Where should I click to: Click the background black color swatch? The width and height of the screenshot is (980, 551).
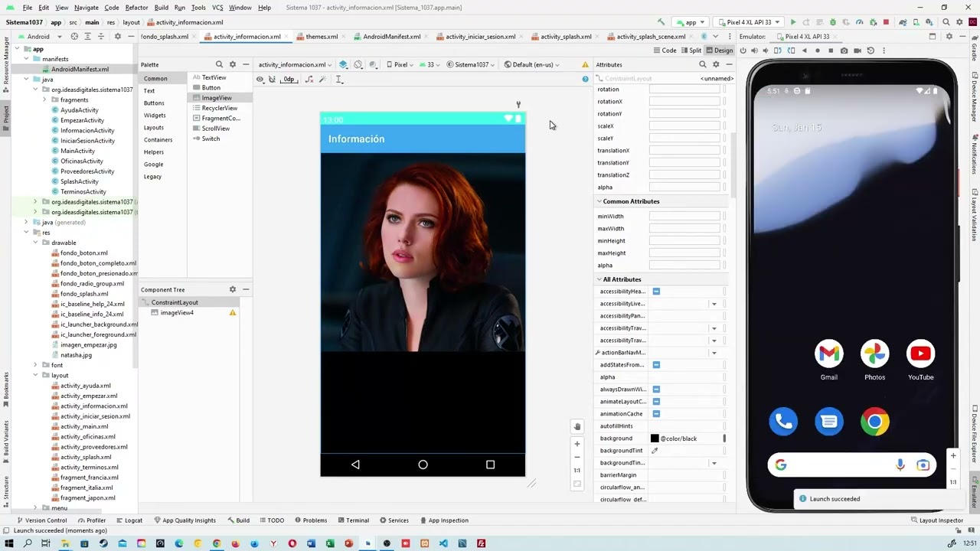click(655, 439)
